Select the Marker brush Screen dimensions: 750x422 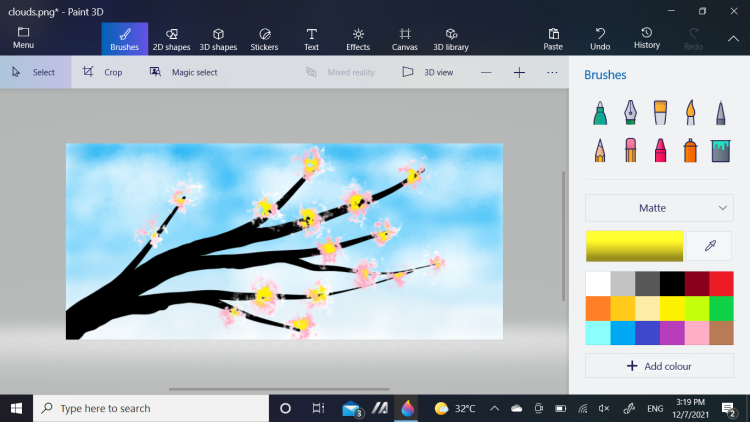600,113
